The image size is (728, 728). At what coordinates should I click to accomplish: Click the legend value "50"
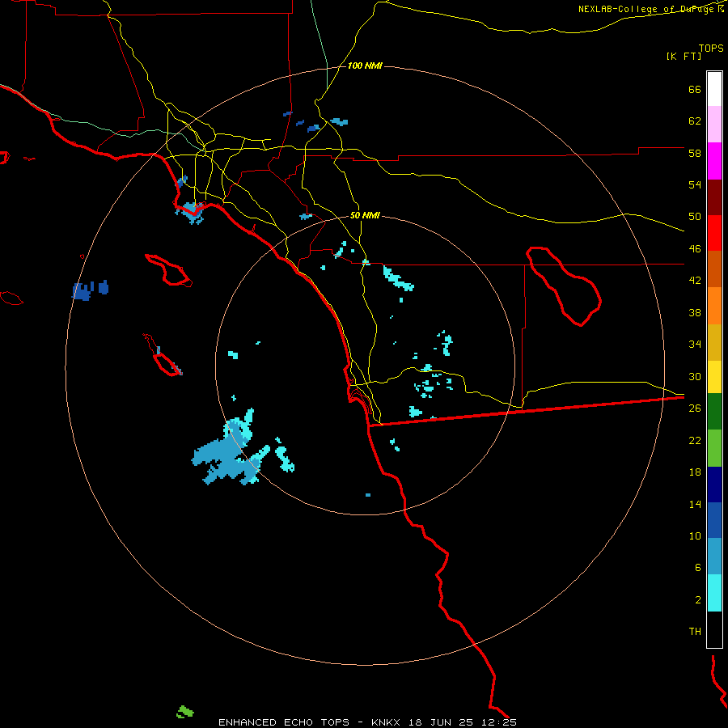pos(695,217)
